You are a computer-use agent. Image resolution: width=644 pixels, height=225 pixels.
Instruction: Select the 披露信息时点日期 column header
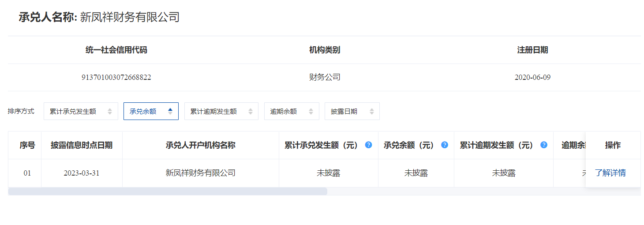(82, 145)
